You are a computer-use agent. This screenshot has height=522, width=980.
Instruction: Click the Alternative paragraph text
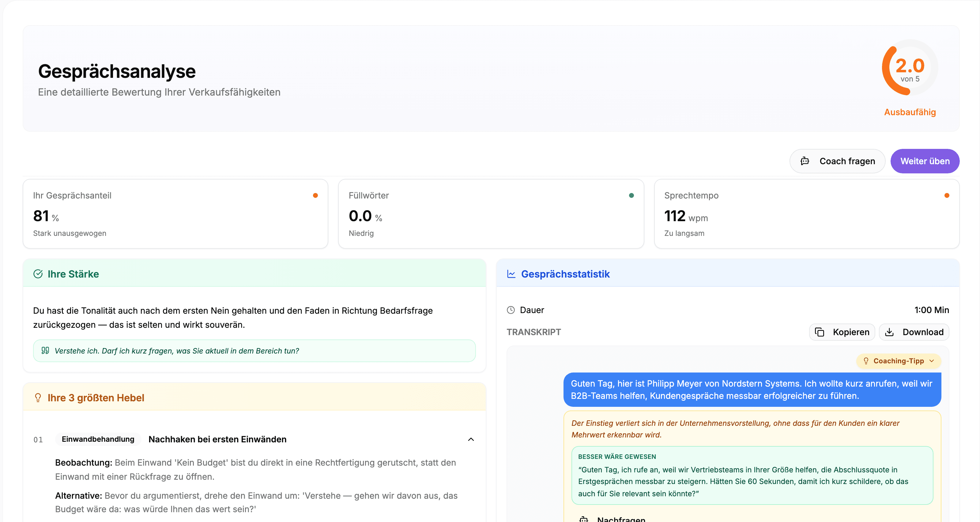tap(256, 502)
